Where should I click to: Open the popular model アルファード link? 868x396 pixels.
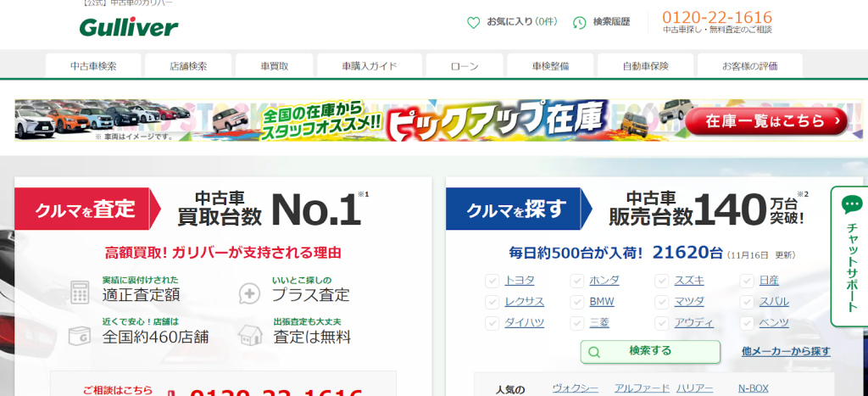642,388
